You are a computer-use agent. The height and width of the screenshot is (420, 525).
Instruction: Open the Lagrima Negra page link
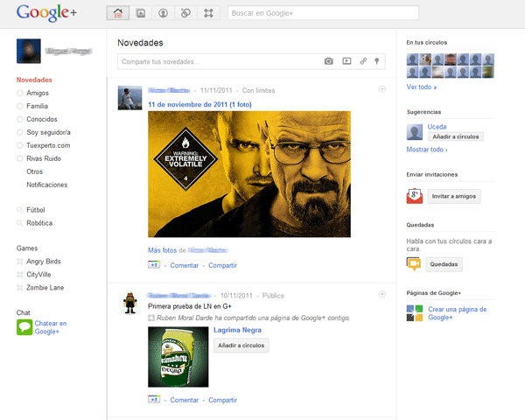(x=237, y=330)
